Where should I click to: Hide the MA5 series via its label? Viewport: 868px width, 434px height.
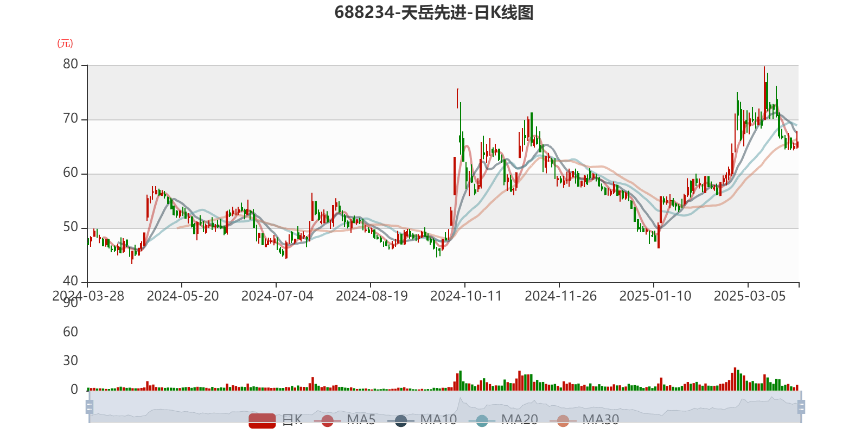tap(361, 420)
